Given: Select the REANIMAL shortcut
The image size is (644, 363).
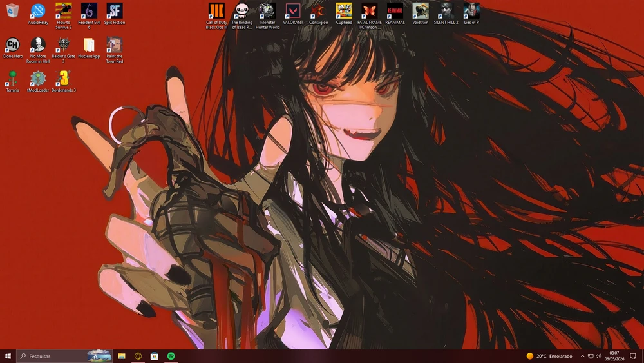Looking at the screenshot, I should pos(395,14).
